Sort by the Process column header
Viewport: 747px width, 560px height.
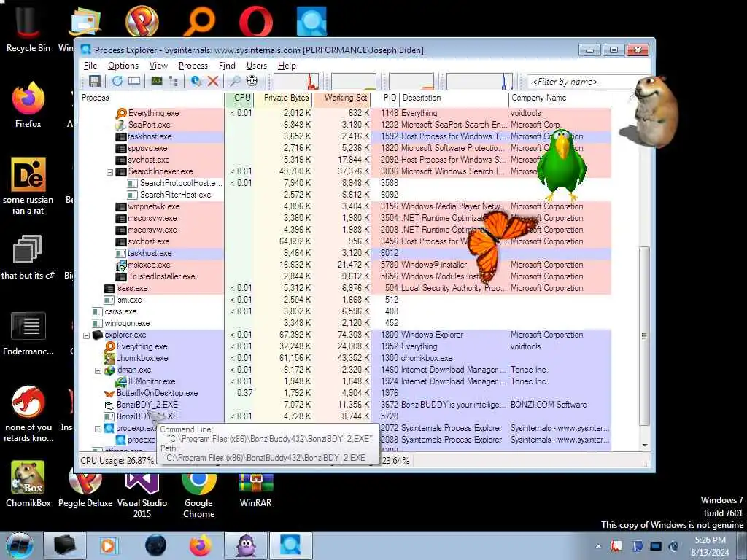pyautogui.click(x=152, y=98)
